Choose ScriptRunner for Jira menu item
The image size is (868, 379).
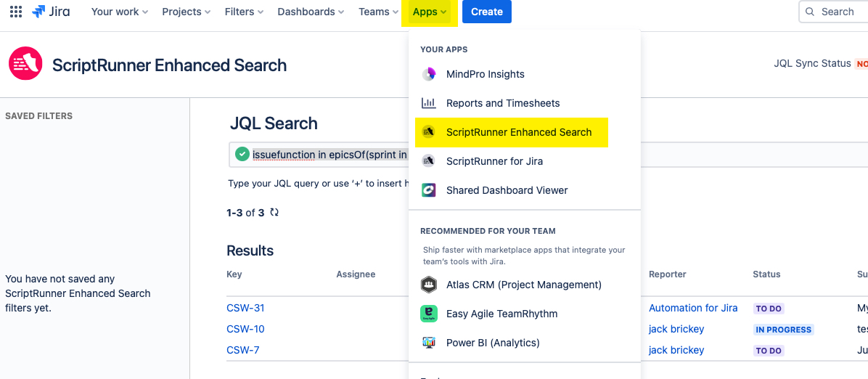pos(494,161)
